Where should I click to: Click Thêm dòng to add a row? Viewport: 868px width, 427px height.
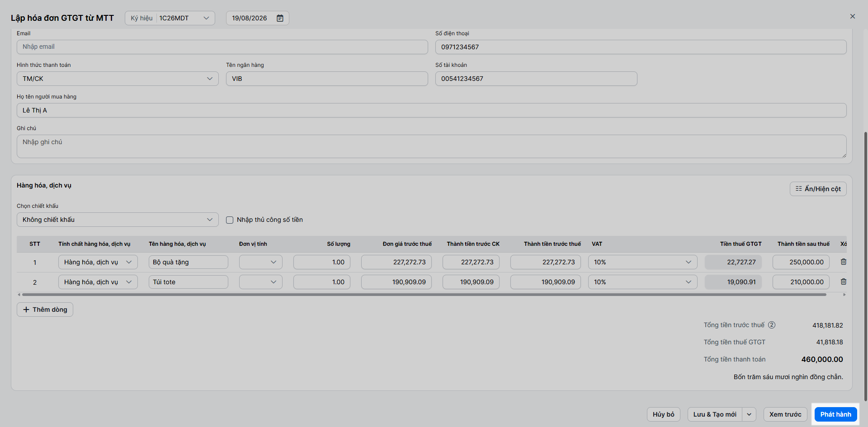45,310
